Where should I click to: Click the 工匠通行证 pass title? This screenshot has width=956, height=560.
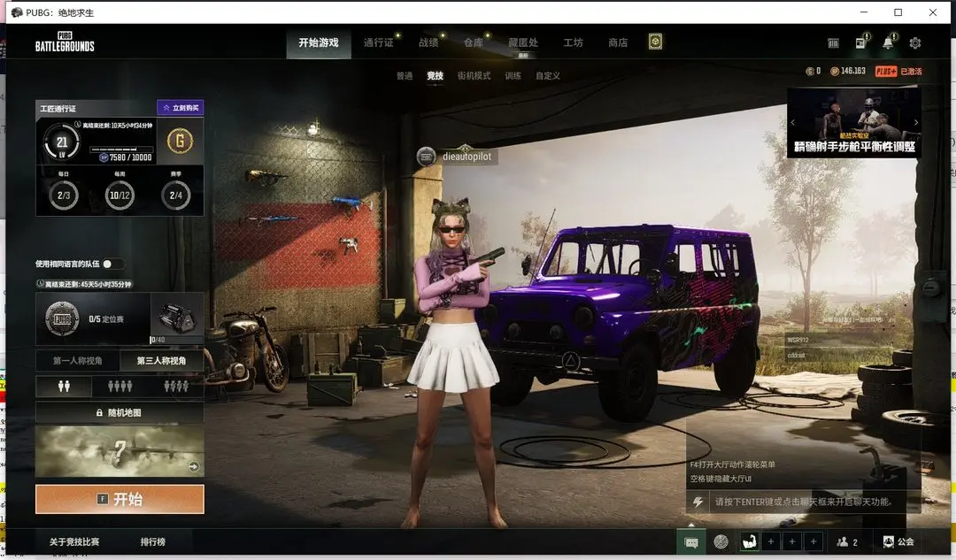pyautogui.click(x=58, y=109)
